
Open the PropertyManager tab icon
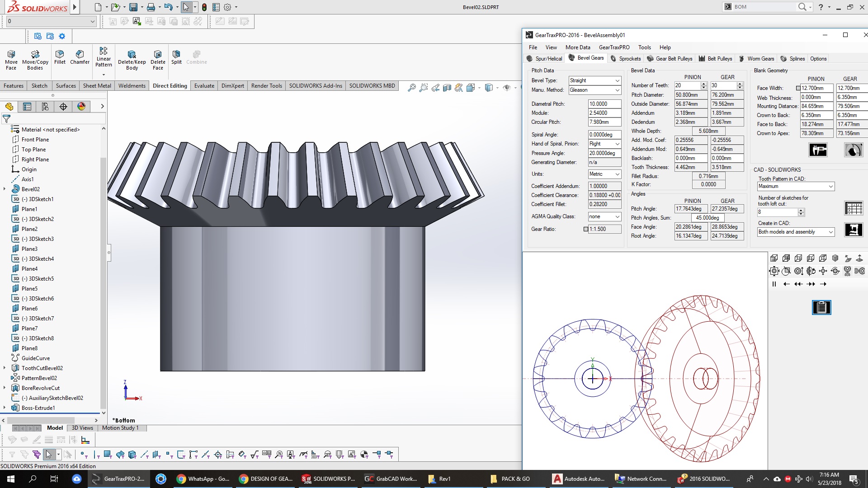pos(27,107)
